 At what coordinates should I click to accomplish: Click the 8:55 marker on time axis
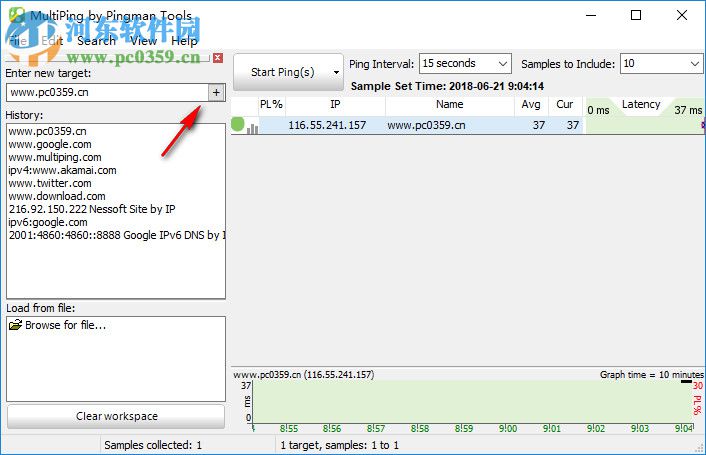[289, 428]
